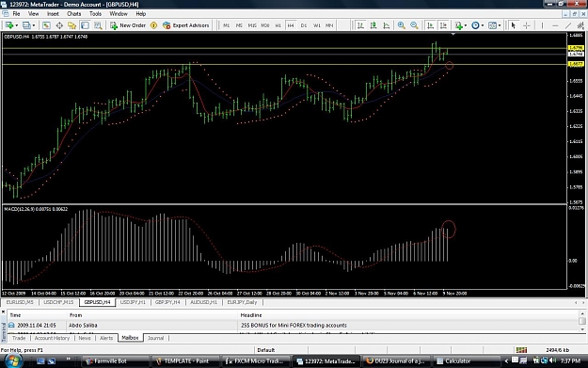Switch chart to MN monthly timeframe
The image size is (588, 368).
coord(329,25)
